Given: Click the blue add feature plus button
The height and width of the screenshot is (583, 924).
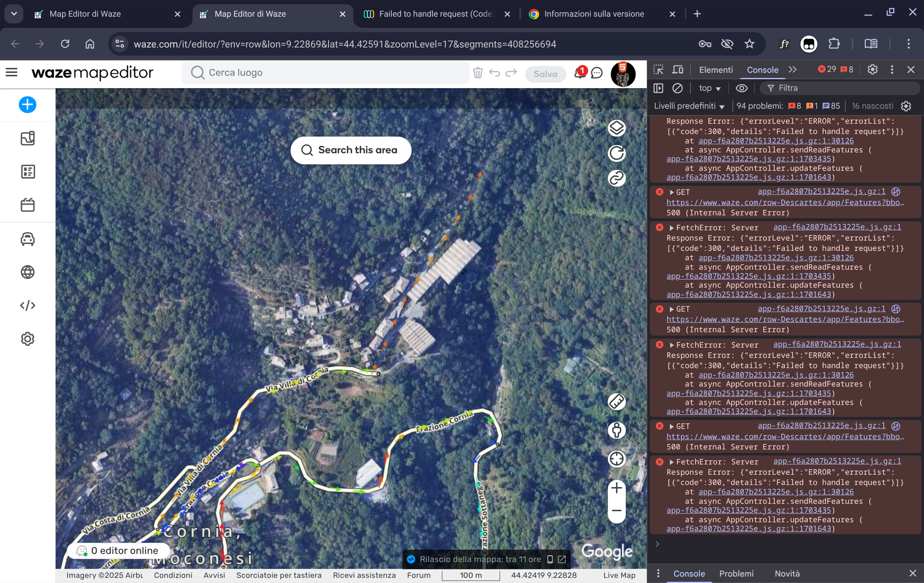Looking at the screenshot, I should [x=27, y=104].
